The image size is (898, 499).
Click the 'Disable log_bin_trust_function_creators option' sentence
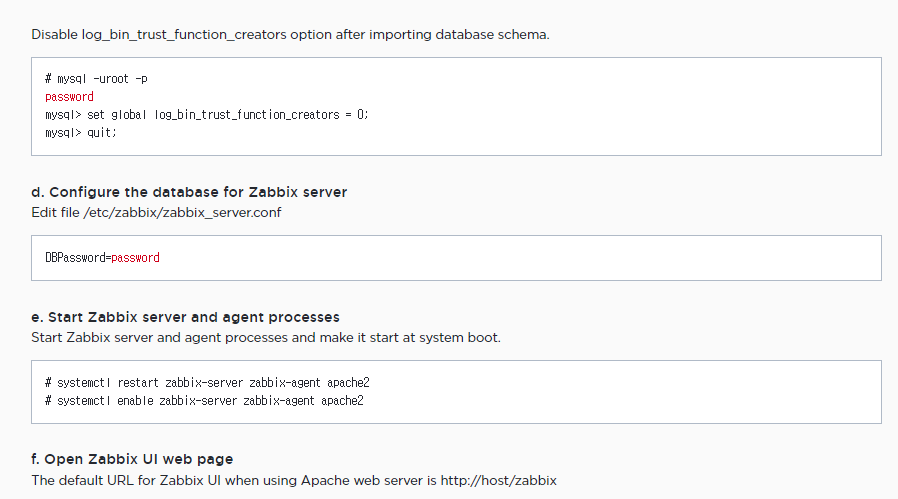coord(290,35)
